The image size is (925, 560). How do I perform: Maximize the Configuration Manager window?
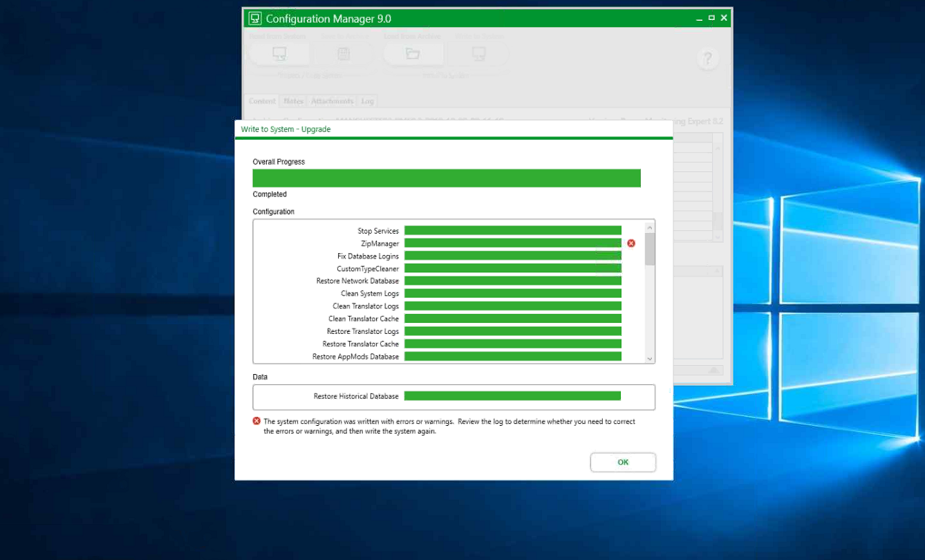[x=711, y=18]
